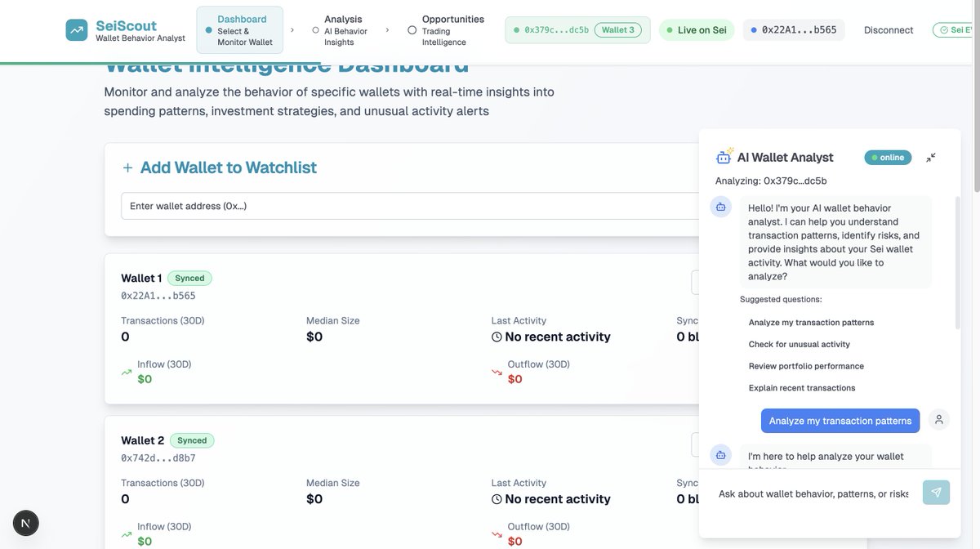Click the SeiScout logo icon
This screenshot has width=980, height=549.
77,30
